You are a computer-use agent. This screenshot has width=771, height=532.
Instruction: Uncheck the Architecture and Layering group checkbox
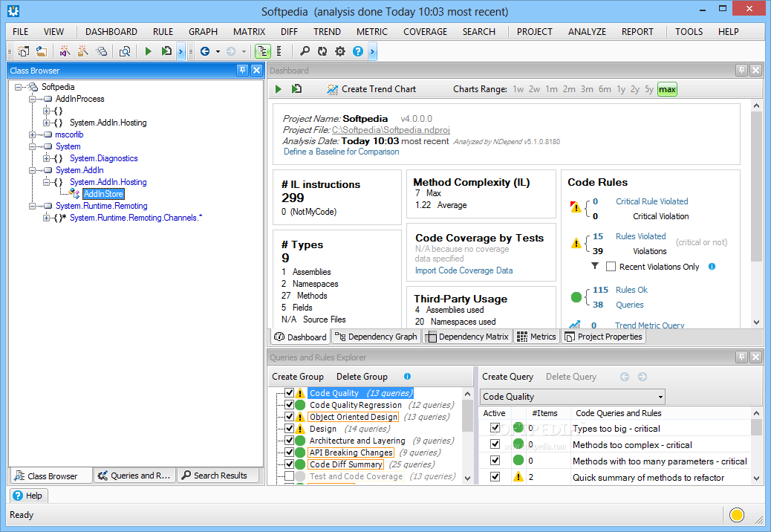pyautogui.click(x=289, y=440)
